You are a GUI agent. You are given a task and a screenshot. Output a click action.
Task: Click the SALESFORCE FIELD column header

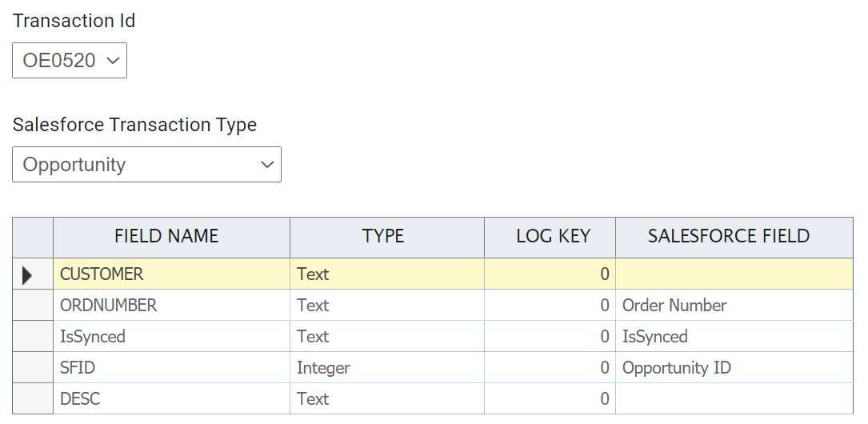[729, 236]
